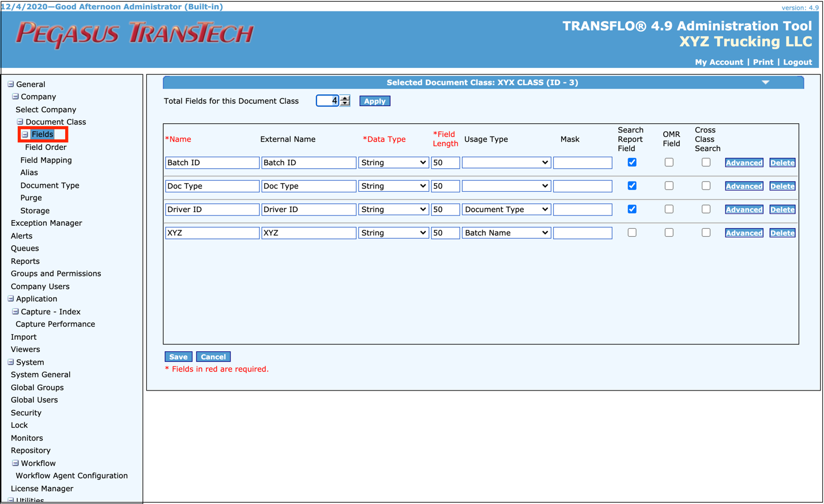This screenshot has width=824, height=504.
Task: Open Data Type dropdown for Doc Type
Action: (394, 186)
